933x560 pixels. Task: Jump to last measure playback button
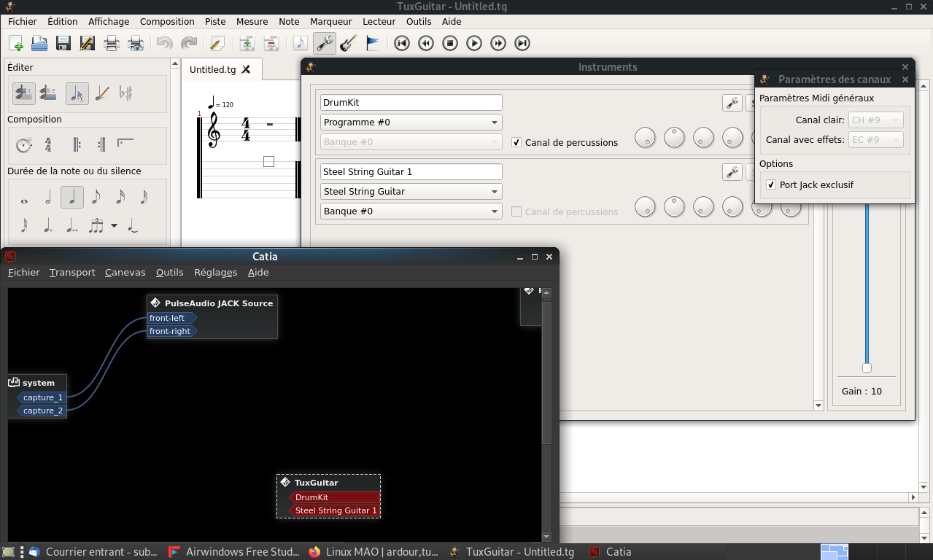click(x=522, y=43)
